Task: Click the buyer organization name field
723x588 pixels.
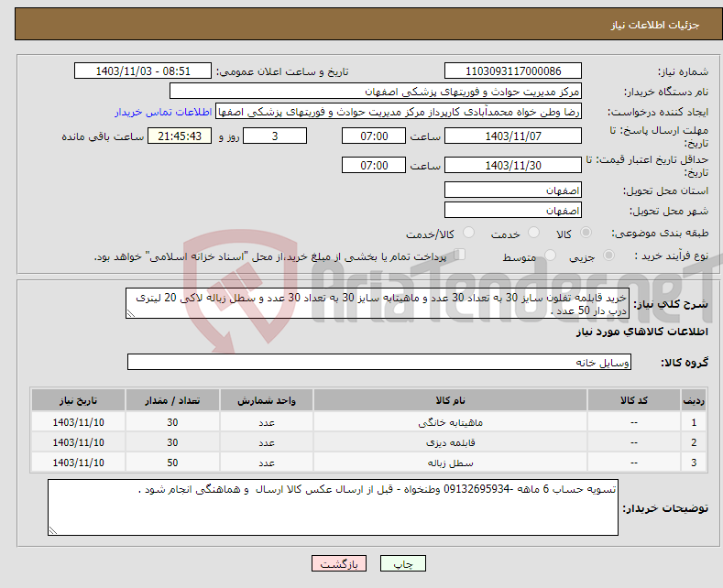Action: point(376,92)
